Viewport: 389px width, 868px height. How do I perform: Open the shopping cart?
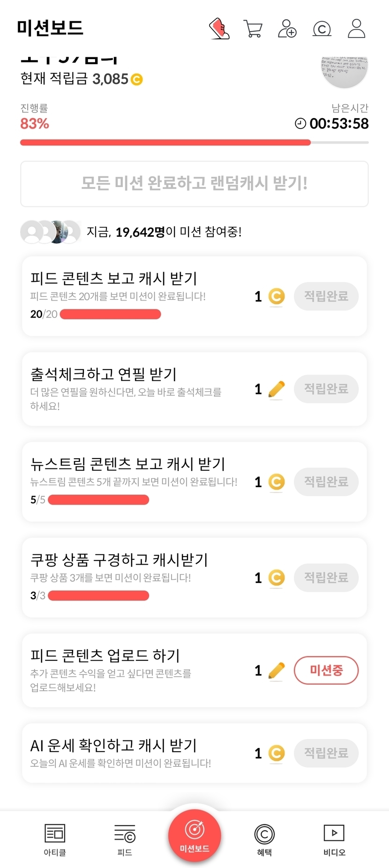pos(253,29)
